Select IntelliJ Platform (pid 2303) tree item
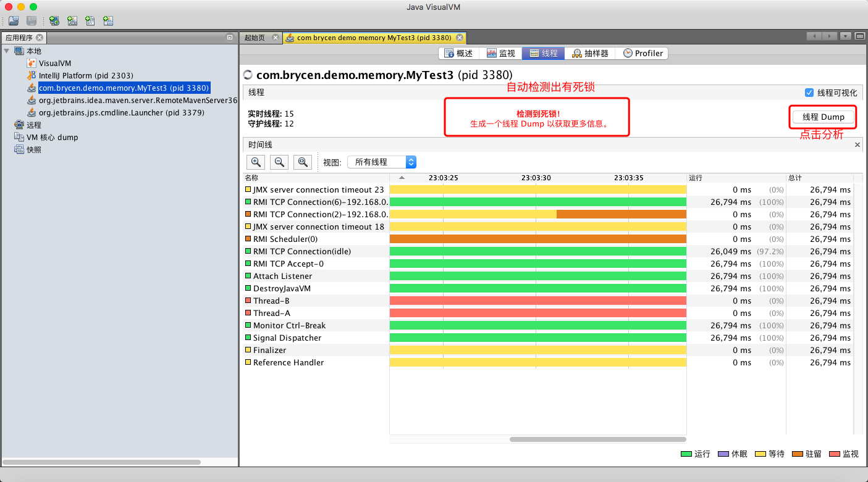The width and height of the screenshot is (868, 482). pyautogui.click(x=86, y=75)
